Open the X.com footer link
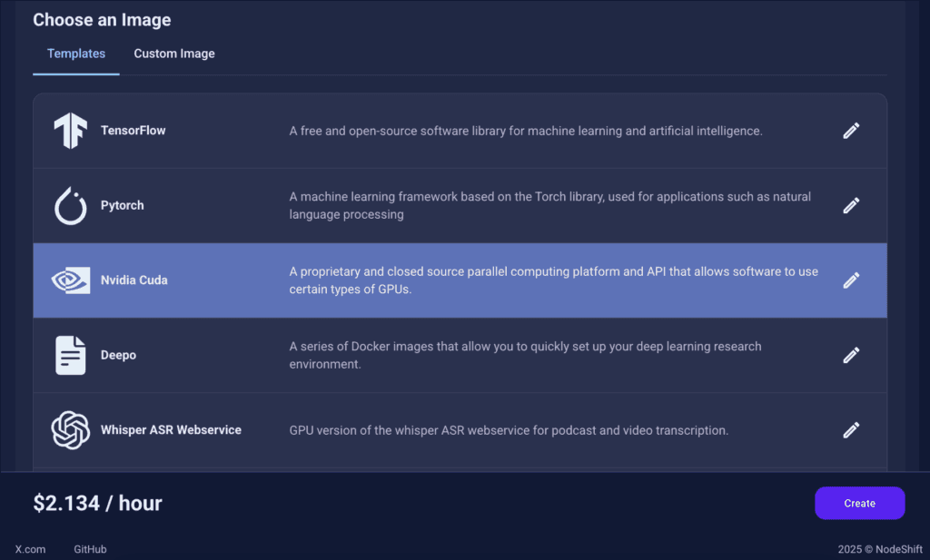The height and width of the screenshot is (560, 930). (x=30, y=549)
